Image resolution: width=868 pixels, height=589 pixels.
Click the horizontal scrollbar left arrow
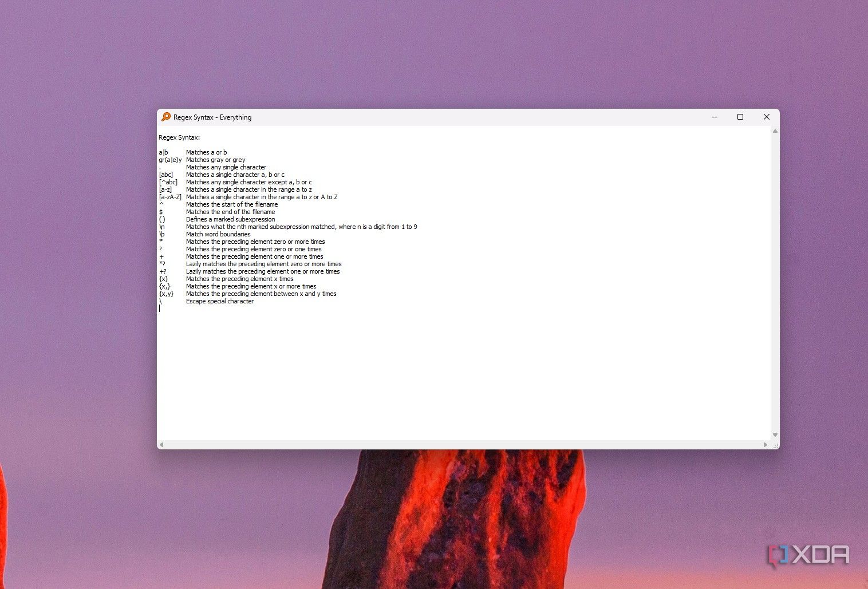click(161, 445)
